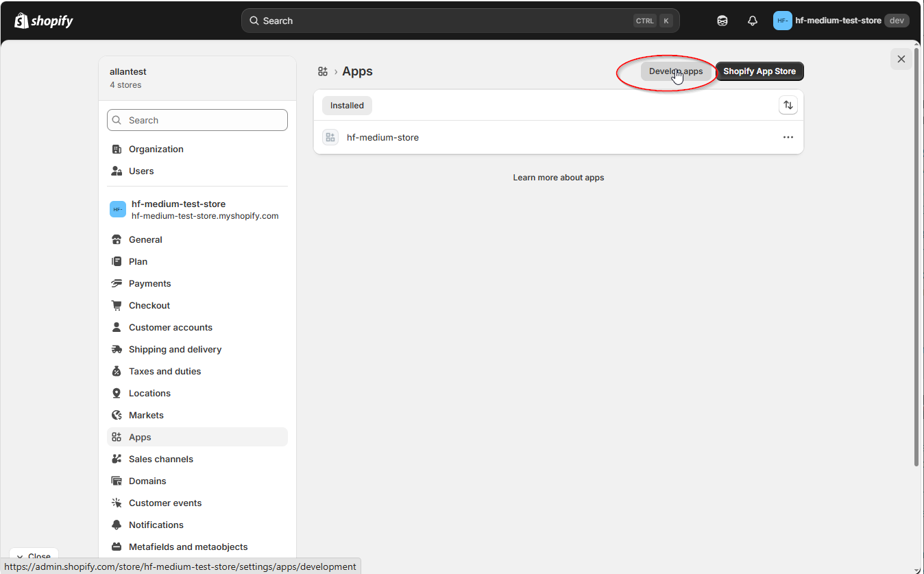Image resolution: width=924 pixels, height=574 pixels.
Task: Click the hf-medium-store app icon
Action: (x=330, y=137)
